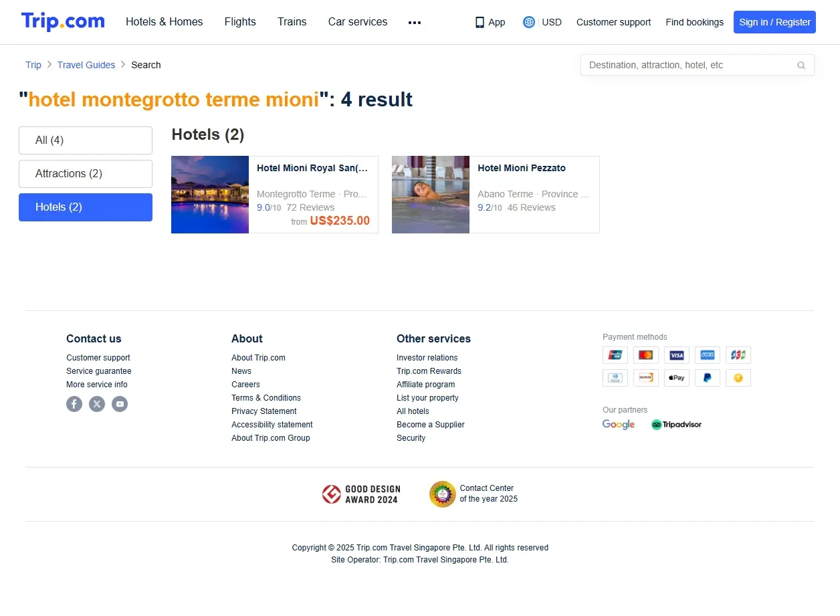Open the Facebook social icon

[74, 404]
